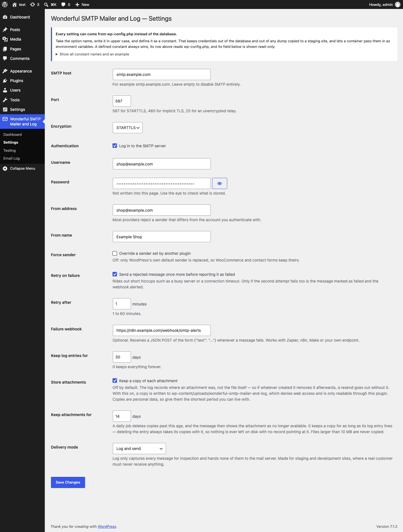Click the Port number field
The height and width of the screenshot is (532, 403).
pos(122,101)
